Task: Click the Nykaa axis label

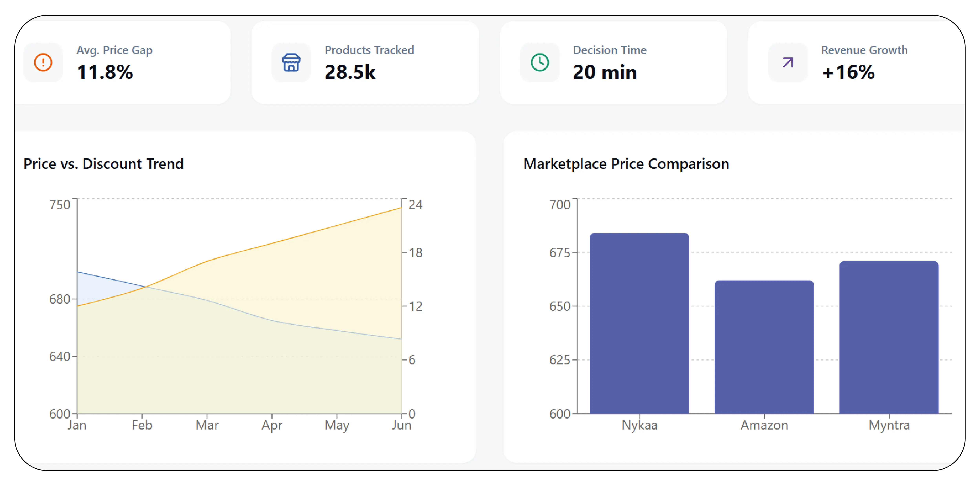Action: pyautogui.click(x=639, y=425)
